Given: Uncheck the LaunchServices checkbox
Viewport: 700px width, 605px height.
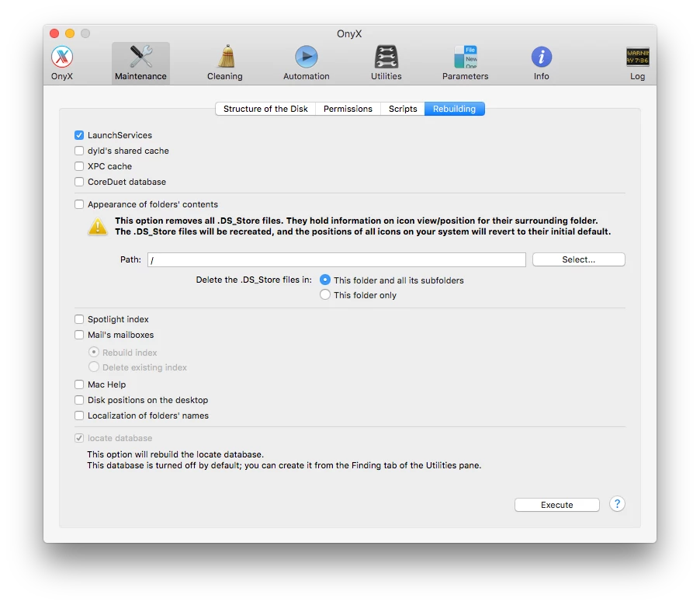Looking at the screenshot, I should [x=79, y=135].
